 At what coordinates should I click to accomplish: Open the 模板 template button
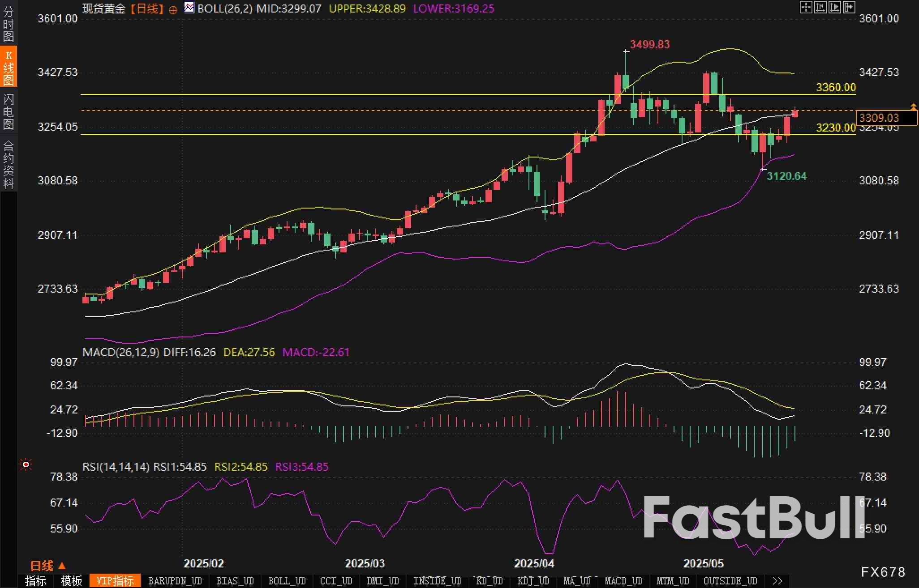pyautogui.click(x=71, y=581)
